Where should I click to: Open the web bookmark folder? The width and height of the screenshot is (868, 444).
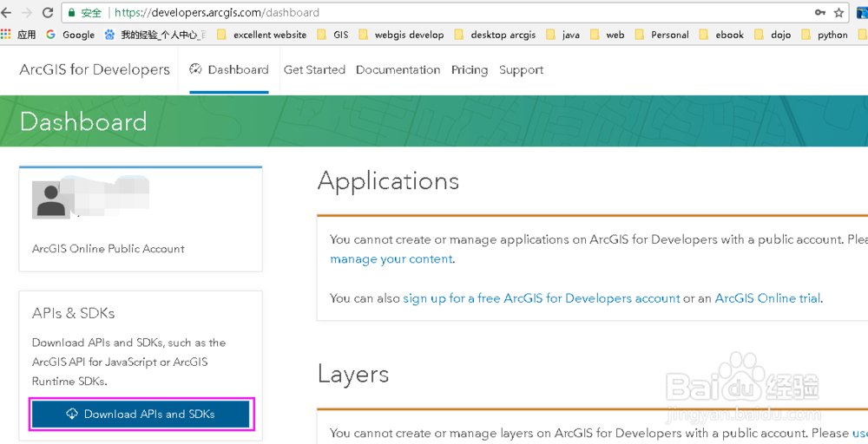(608, 35)
